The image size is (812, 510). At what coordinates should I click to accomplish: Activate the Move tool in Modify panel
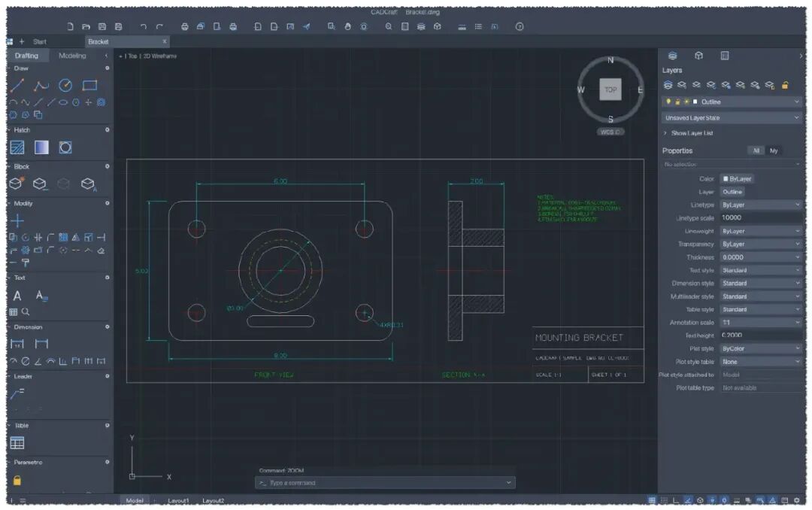pyautogui.click(x=17, y=221)
